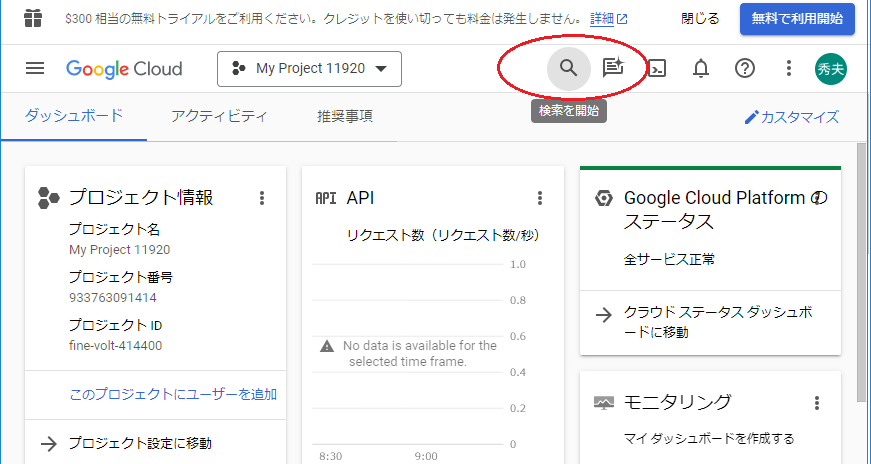The image size is (871, 464).
Task: Click project name value My Project 11920
Action: pyautogui.click(x=119, y=250)
